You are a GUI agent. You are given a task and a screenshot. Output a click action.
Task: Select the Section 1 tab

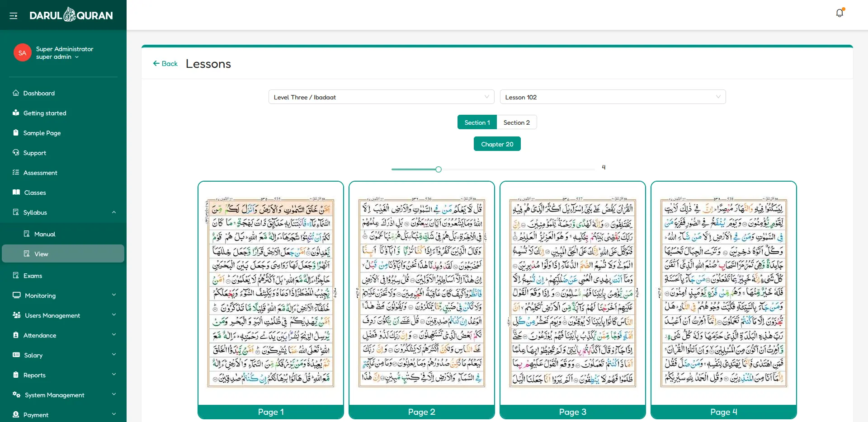tap(477, 122)
